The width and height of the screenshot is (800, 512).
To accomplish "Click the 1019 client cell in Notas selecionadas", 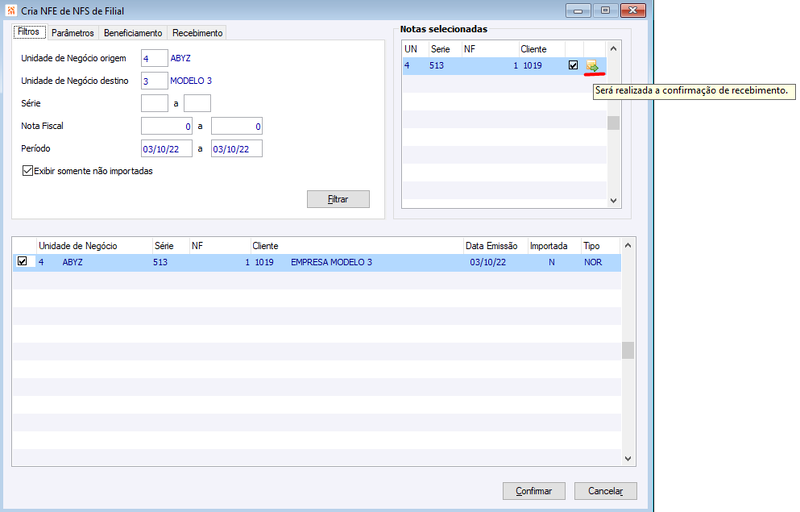I will (x=533, y=66).
